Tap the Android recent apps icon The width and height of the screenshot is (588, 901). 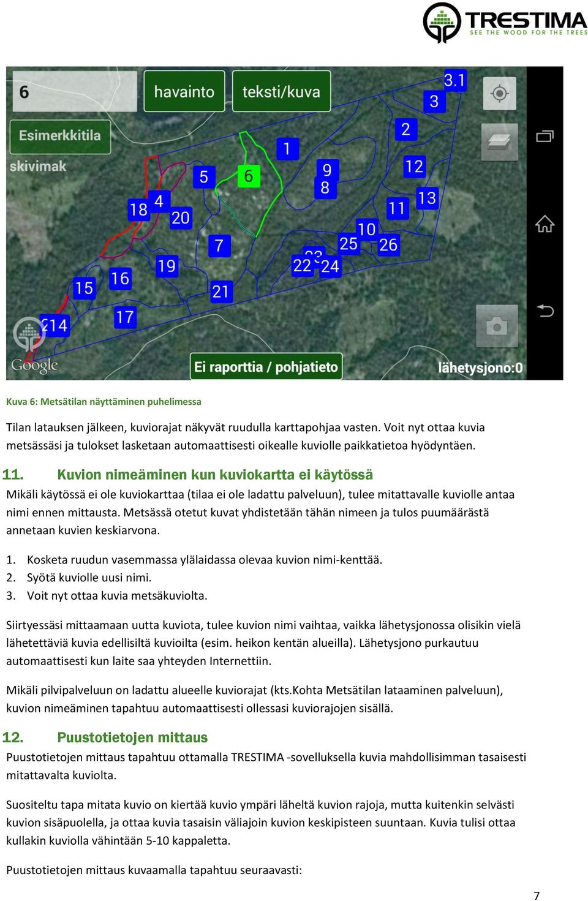coord(545,136)
